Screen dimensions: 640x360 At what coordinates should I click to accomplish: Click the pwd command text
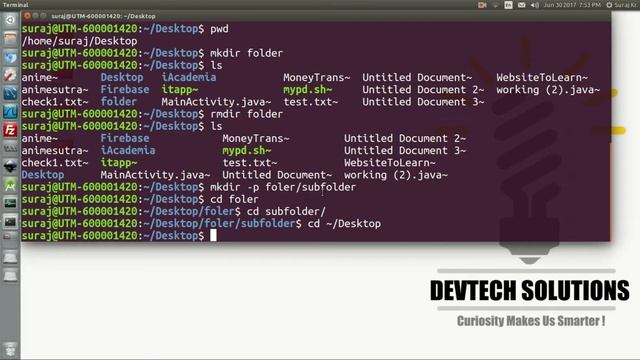(x=219, y=29)
